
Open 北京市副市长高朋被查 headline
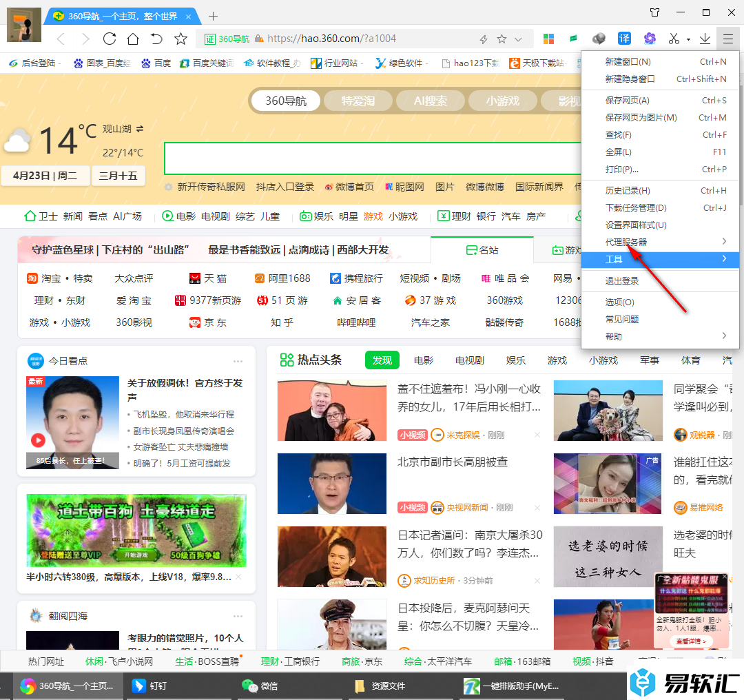[453, 462]
